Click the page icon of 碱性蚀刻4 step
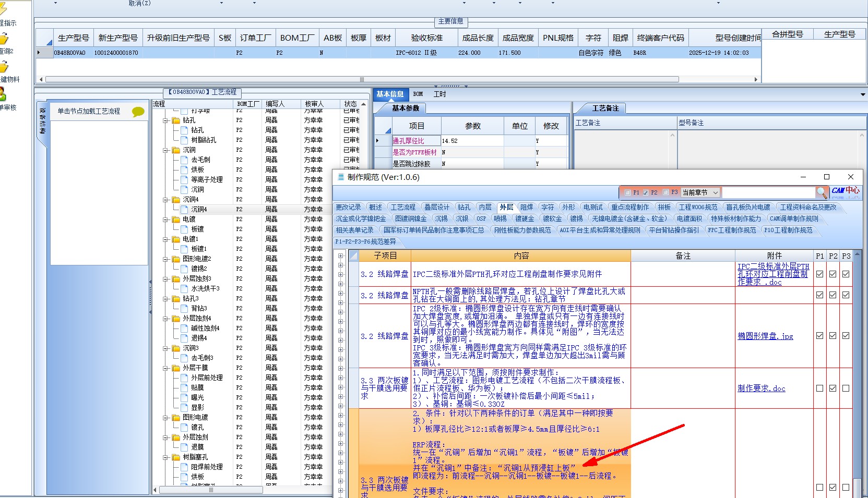 (x=184, y=328)
